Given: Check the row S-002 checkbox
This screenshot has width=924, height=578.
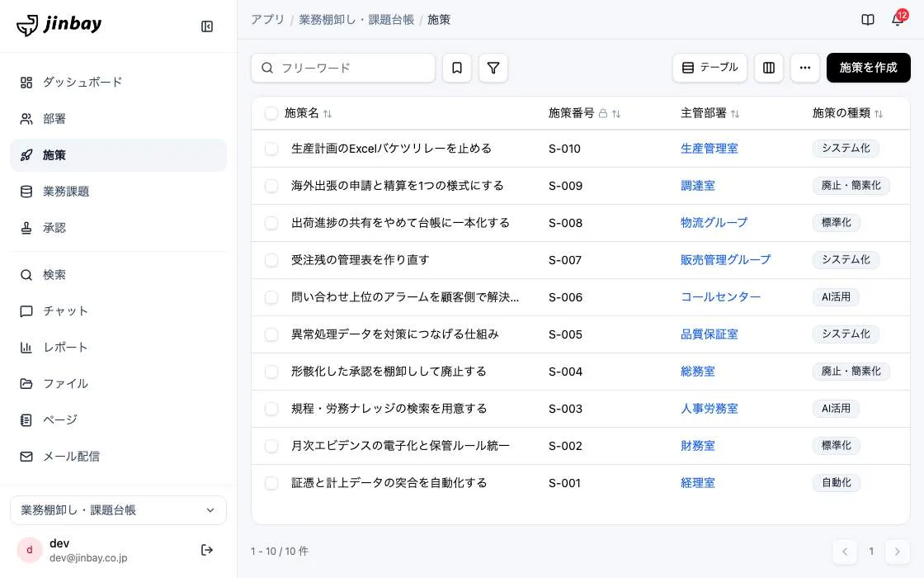Looking at the screenshot, I should point(271,446).
